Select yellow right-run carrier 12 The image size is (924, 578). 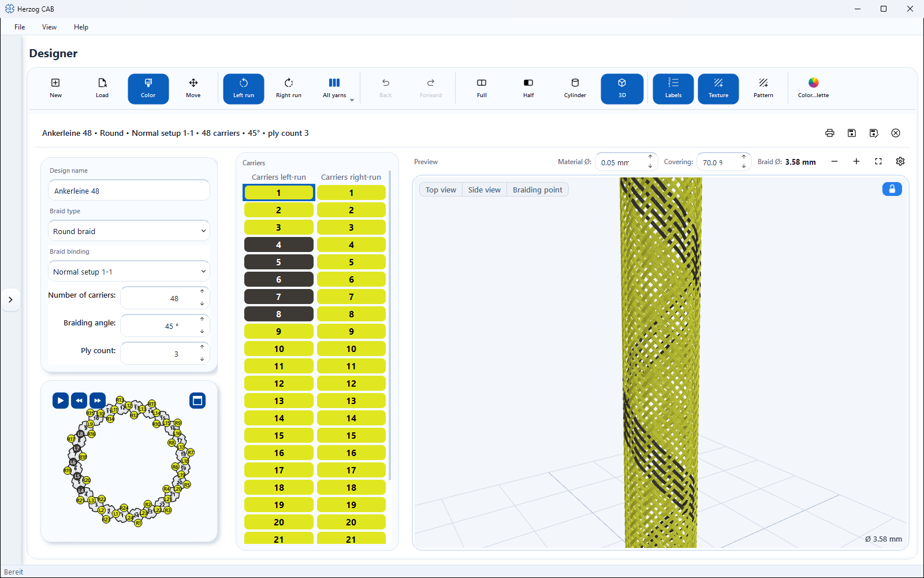351,383
